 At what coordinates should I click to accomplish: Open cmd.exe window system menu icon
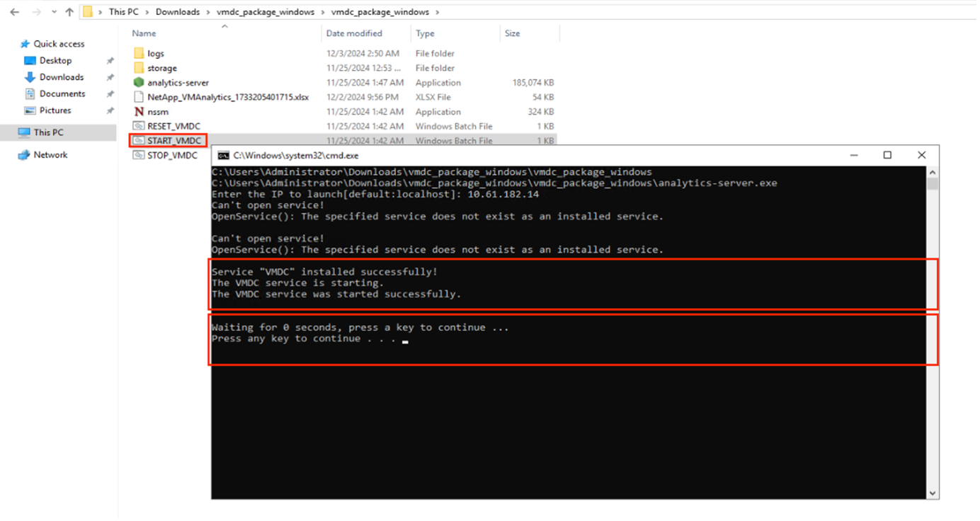coord(223,155)
